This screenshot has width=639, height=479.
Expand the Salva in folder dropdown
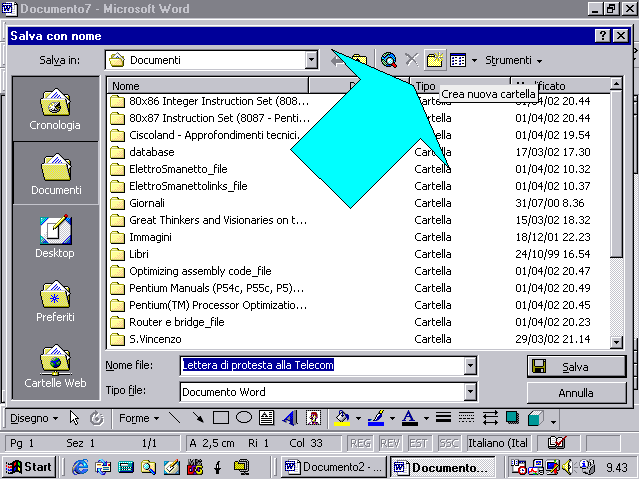[311, 60]
